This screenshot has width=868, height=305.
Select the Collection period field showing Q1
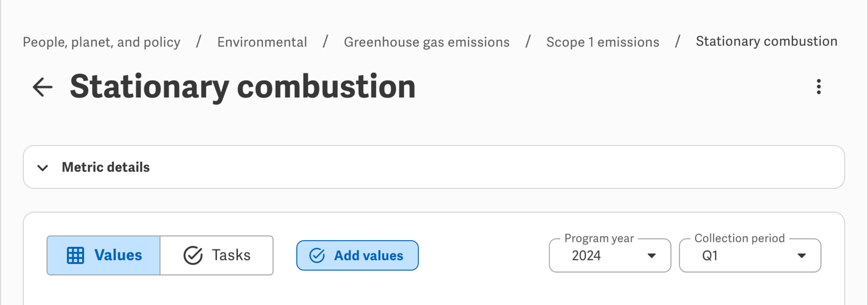pos(750,255)
